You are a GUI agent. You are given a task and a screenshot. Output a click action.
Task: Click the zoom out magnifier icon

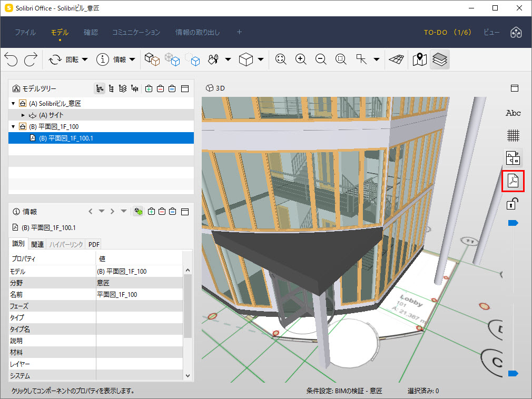pyautogui.click(x=321, y=59)
